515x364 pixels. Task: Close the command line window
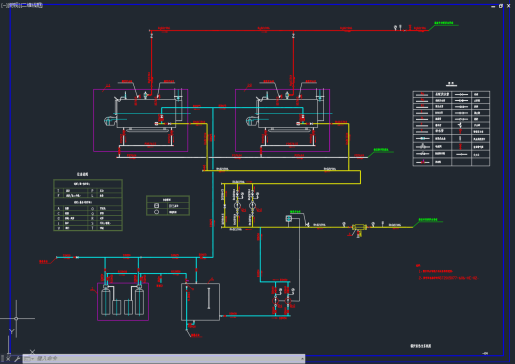tap(8, 359)
